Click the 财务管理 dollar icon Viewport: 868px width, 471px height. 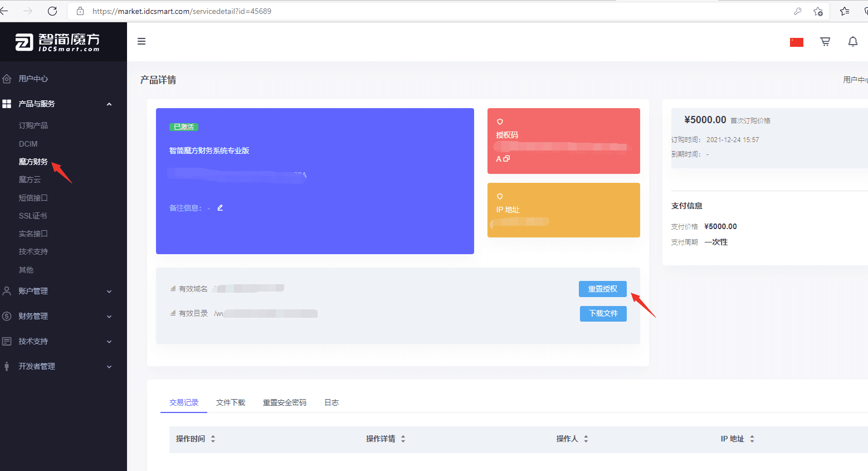click(x=7, y=316)
